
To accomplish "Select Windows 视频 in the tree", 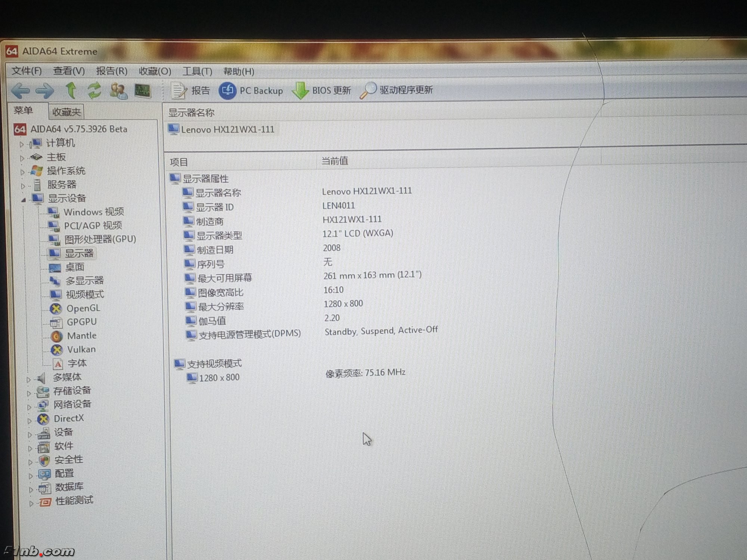I will click(86, 212).
